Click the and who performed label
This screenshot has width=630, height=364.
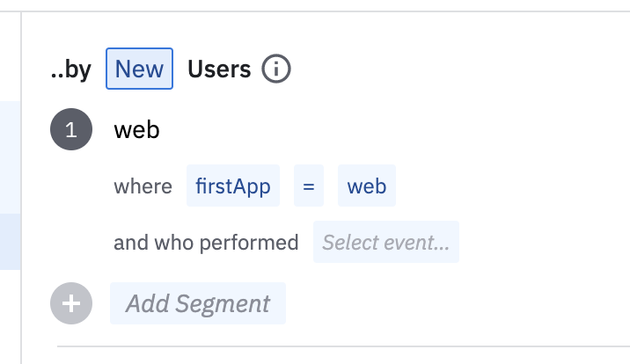(x=206, y=242)
